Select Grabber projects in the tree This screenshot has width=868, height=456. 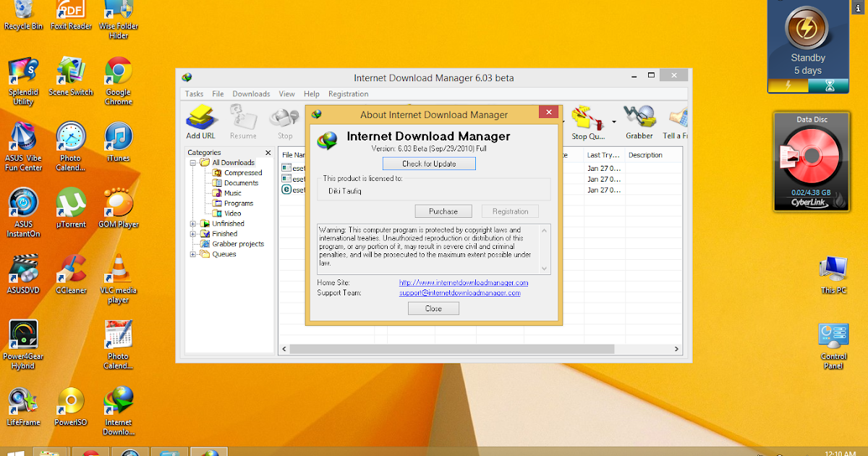click(x=238, y=244)
